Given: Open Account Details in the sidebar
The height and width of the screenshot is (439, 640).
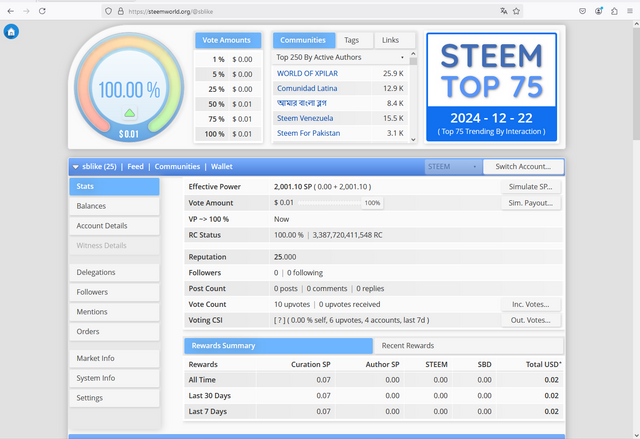Looking at the screenshot, I should pyautogui.click(x=114, y=226).
